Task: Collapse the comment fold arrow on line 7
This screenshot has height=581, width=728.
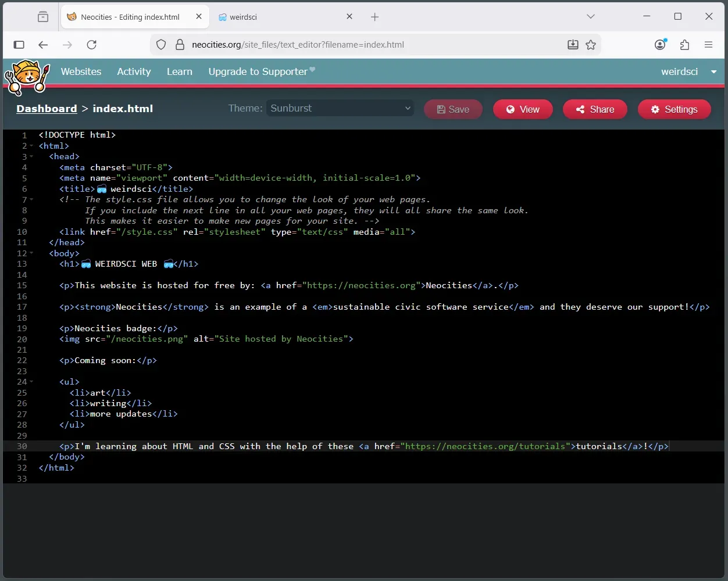Action: click(x=31, y=200)
